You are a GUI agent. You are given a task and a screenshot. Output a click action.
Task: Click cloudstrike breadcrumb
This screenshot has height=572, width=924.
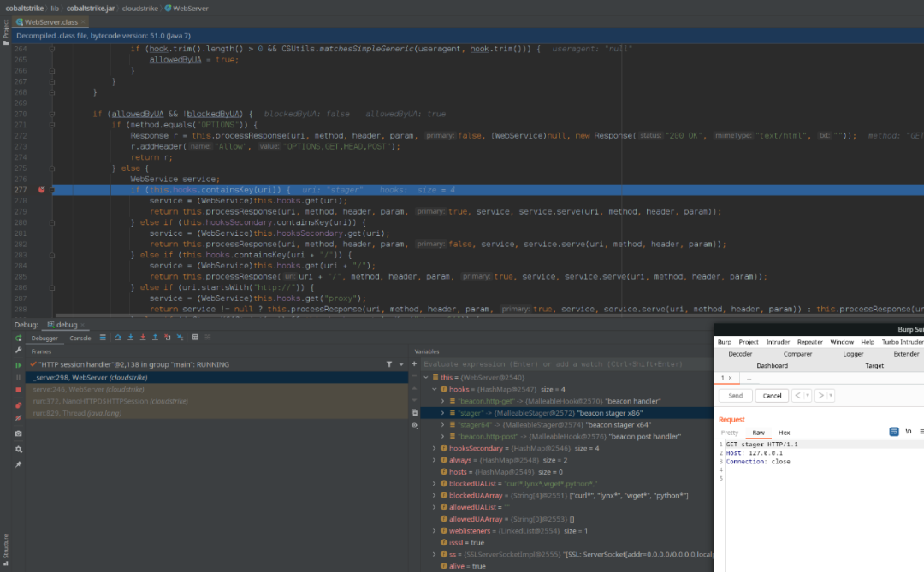tap(139, 9)
